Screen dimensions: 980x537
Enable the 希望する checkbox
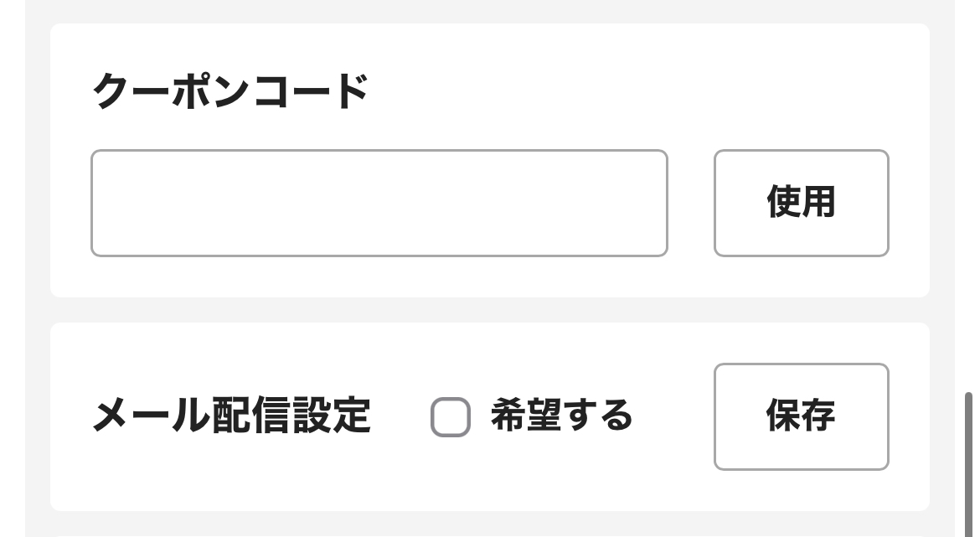451,417
